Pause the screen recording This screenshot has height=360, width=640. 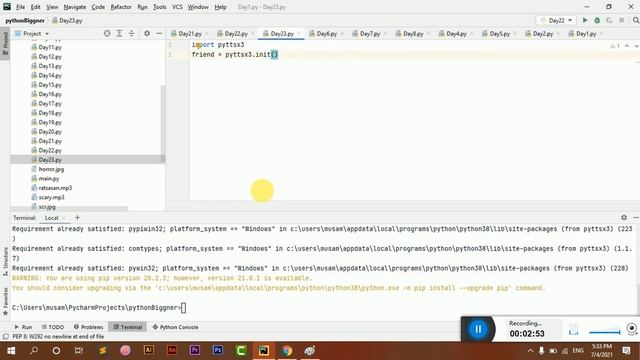478,329
